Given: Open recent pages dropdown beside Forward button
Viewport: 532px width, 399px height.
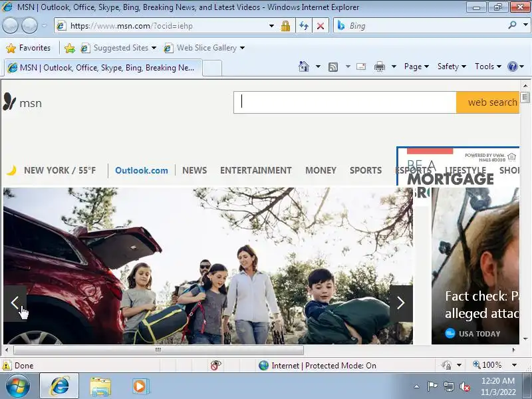Looking at the screenshot, I should coord(44,25).
